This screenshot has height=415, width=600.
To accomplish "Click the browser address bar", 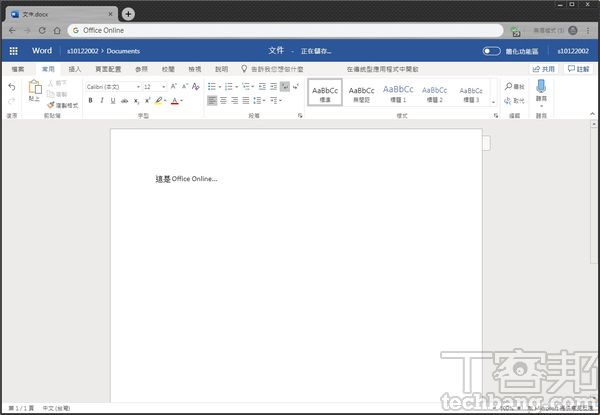I will [285, 30].
